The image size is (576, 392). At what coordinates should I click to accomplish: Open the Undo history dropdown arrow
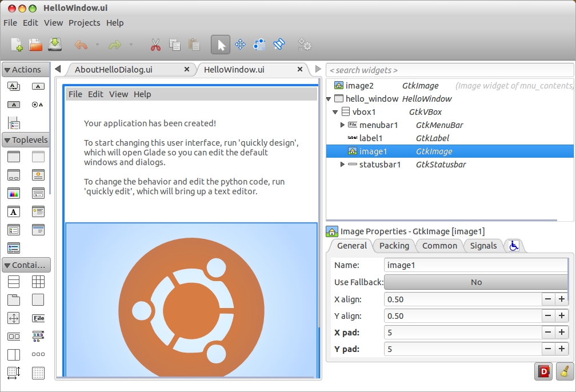[x=97, y=45]
